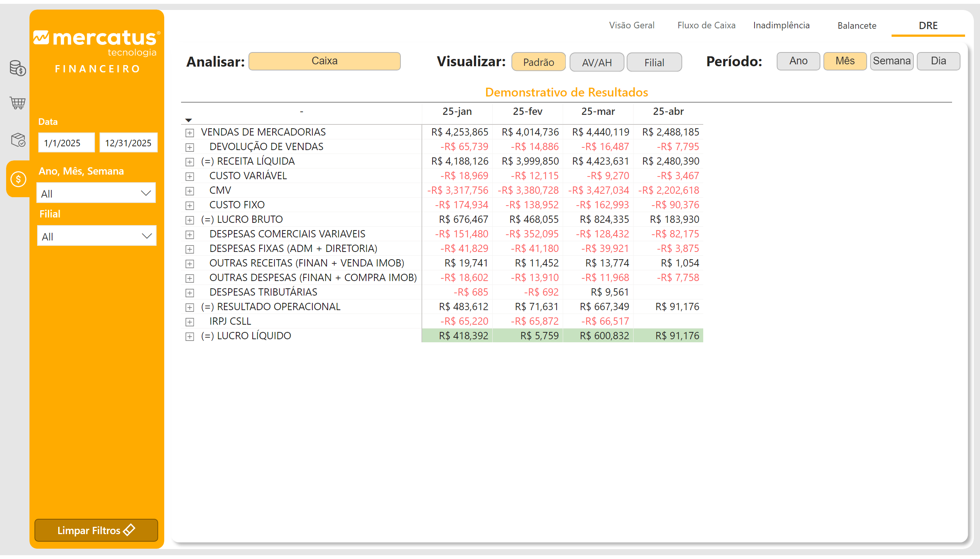Set Visualizar to AV/AH
The width and height of the screenshot is (980, 559).
click(596, 62)
